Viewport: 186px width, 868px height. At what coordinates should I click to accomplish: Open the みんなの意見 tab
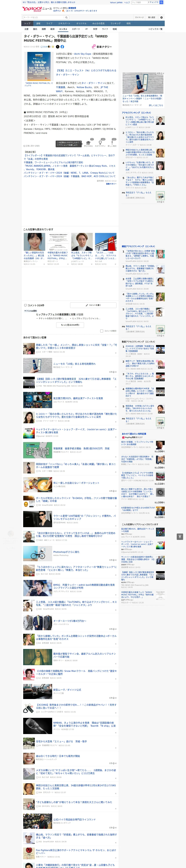(98, 24)
